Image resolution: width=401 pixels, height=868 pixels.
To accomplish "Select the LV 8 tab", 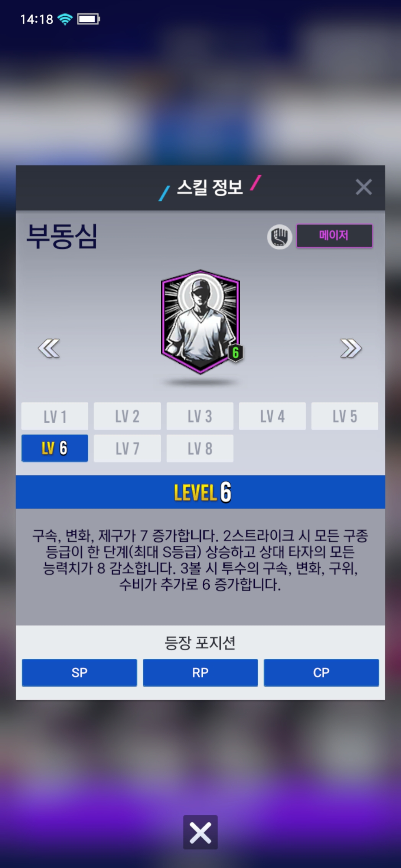I will tap(200, 448).
